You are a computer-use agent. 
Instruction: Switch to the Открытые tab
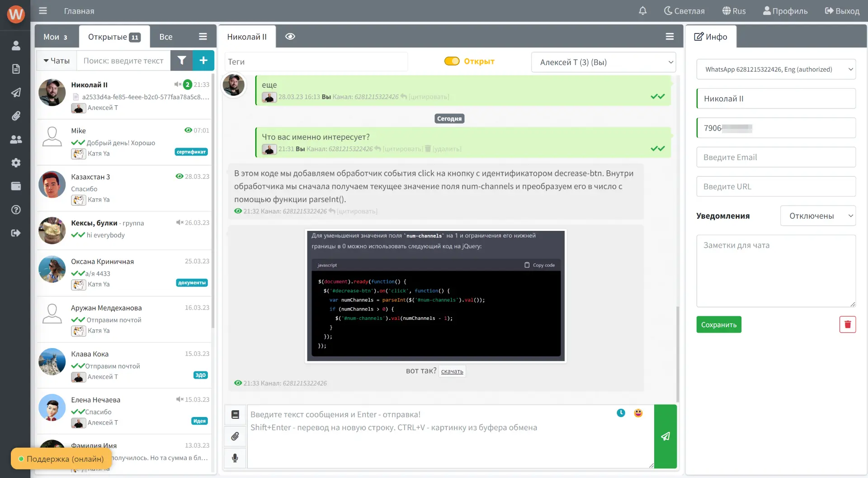(x=114, y=37)
